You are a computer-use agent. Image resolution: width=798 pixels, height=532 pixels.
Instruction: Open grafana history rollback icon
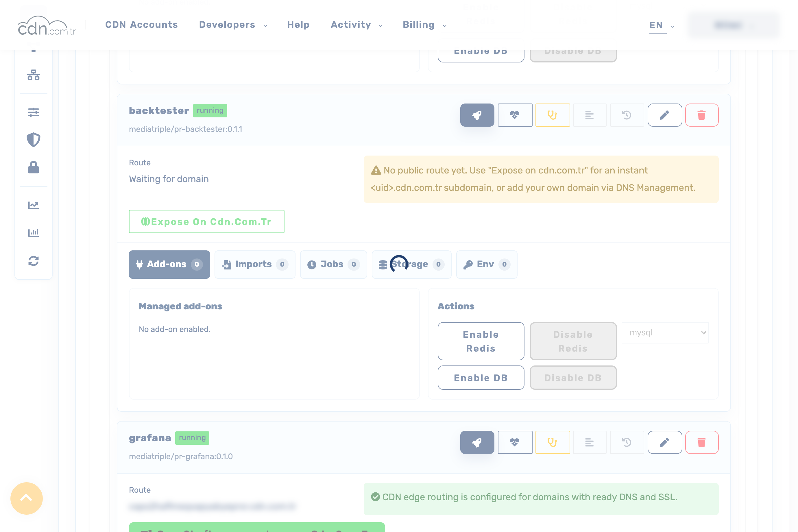click(627, 442)
